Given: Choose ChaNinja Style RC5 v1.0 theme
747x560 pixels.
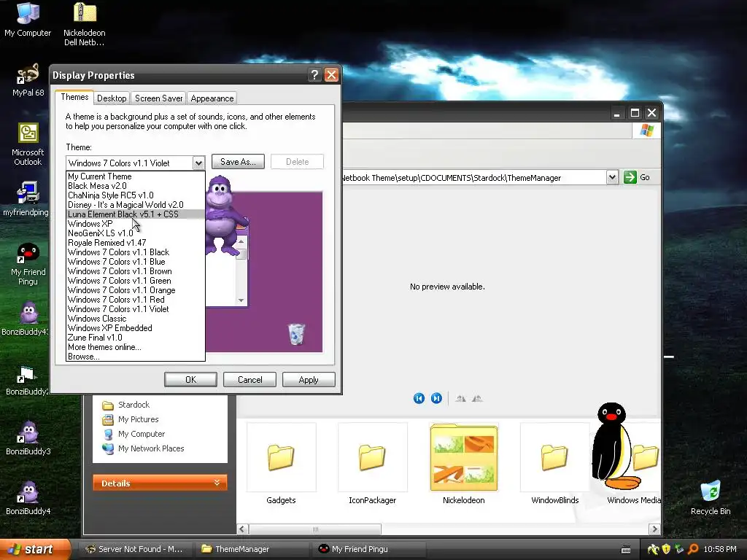Looking at the screenshot, I should (135, 195).
